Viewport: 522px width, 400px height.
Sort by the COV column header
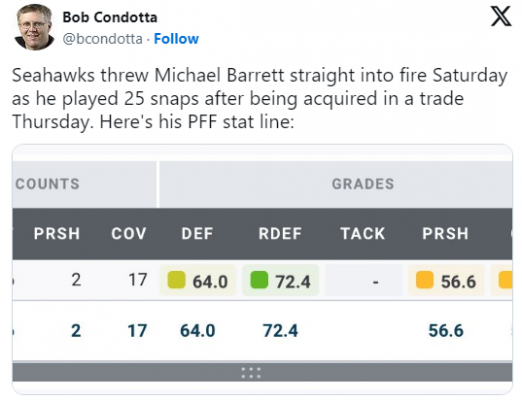click(129, 234)
